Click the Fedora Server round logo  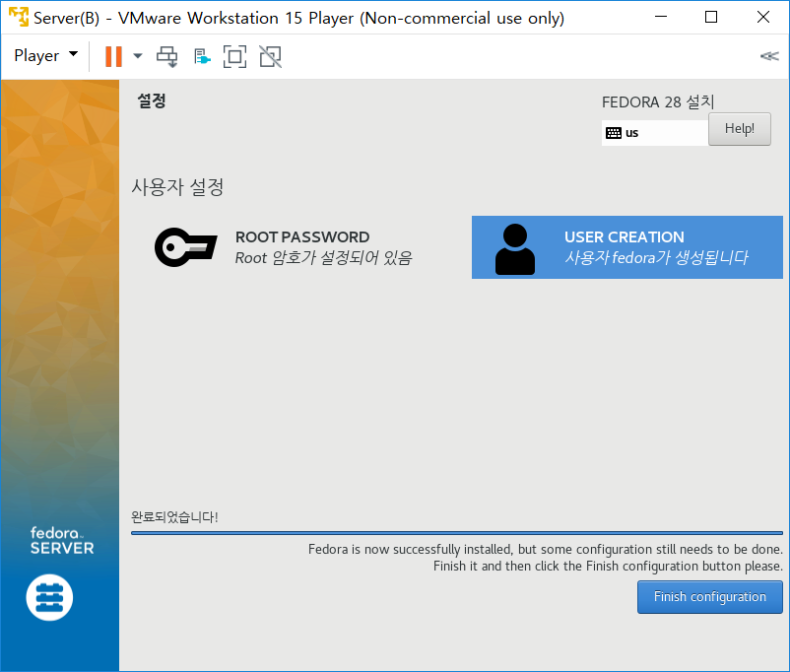49,597
